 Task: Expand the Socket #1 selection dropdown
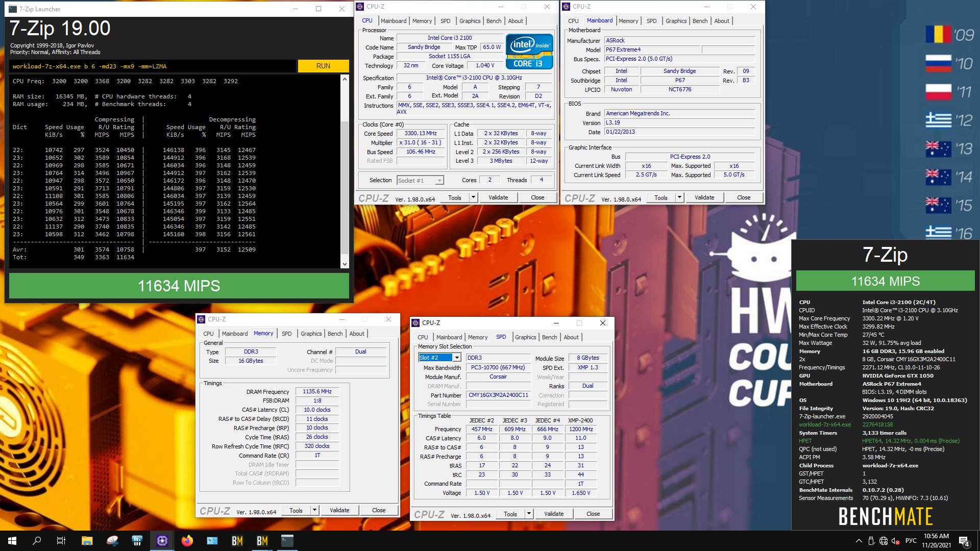tap(439, 180)
